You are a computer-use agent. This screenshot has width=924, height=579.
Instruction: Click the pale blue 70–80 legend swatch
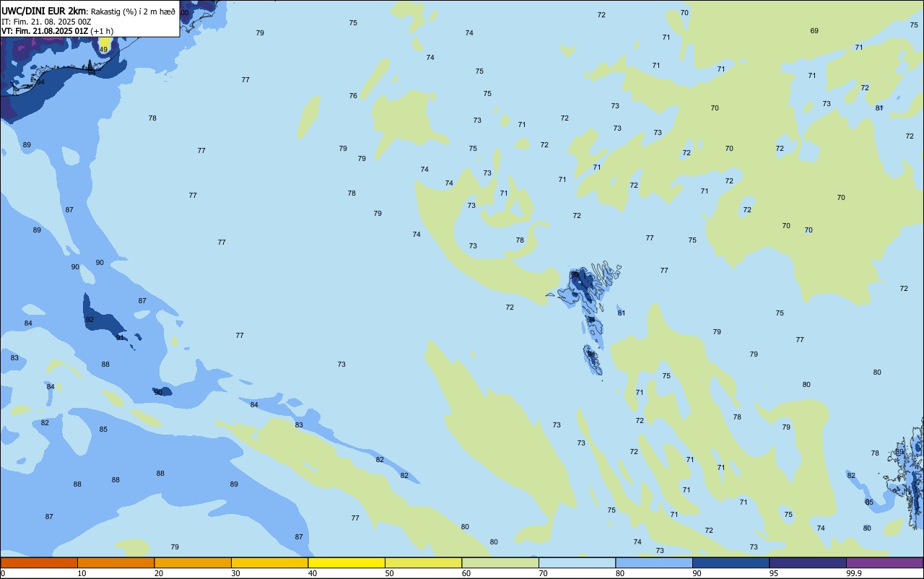point(577,562)
